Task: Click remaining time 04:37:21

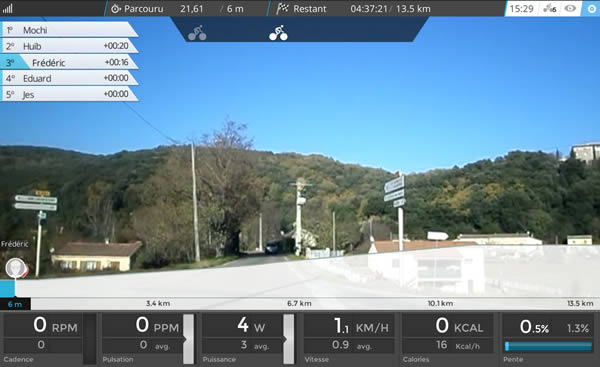Action: pos(369,9)
